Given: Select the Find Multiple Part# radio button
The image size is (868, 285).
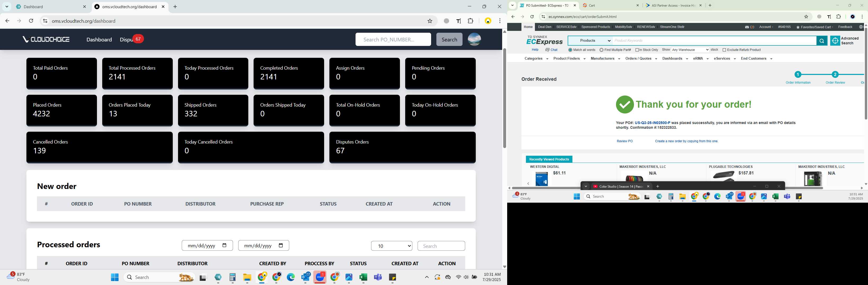Looking at the screenshot, I should pyautogui.click(x=601, y=50).
